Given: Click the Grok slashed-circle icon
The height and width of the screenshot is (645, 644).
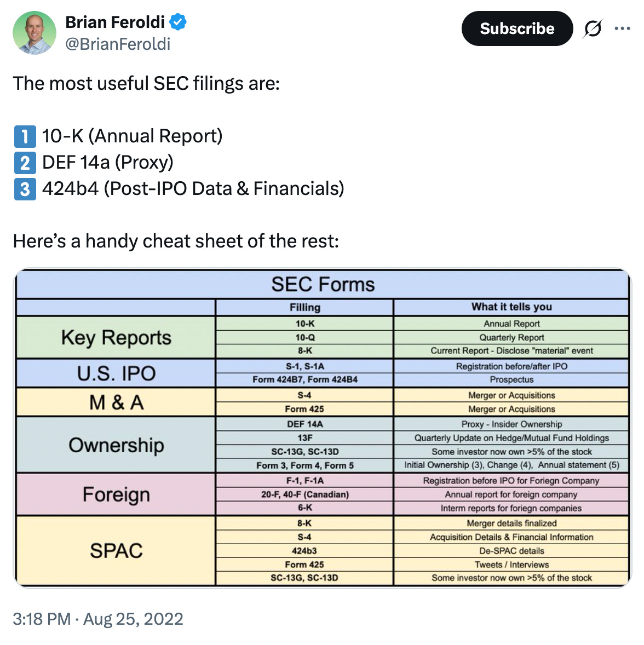Looking at the screenshot, I should pos(592,28).
